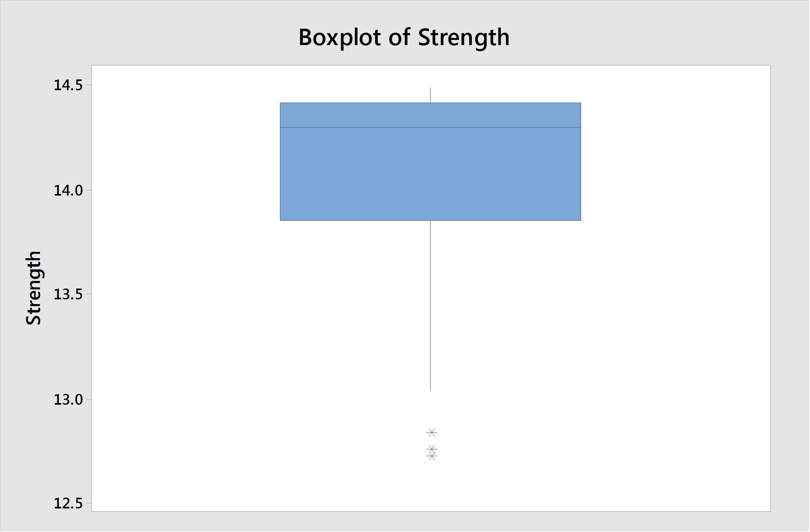Click the lowest outlier asterisk symbol

(x=432, y=456)
